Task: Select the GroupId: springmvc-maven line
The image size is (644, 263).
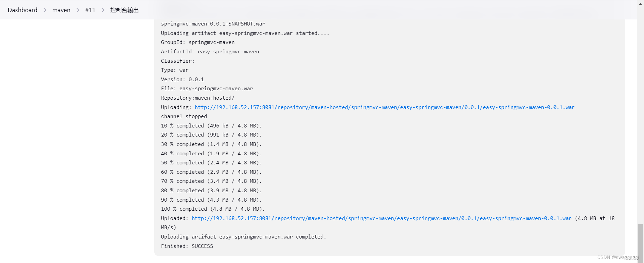Action: [x=198, y=42]
